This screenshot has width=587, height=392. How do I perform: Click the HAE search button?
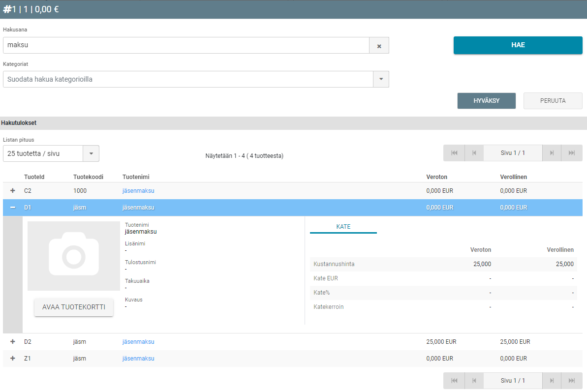click(518, 45)
